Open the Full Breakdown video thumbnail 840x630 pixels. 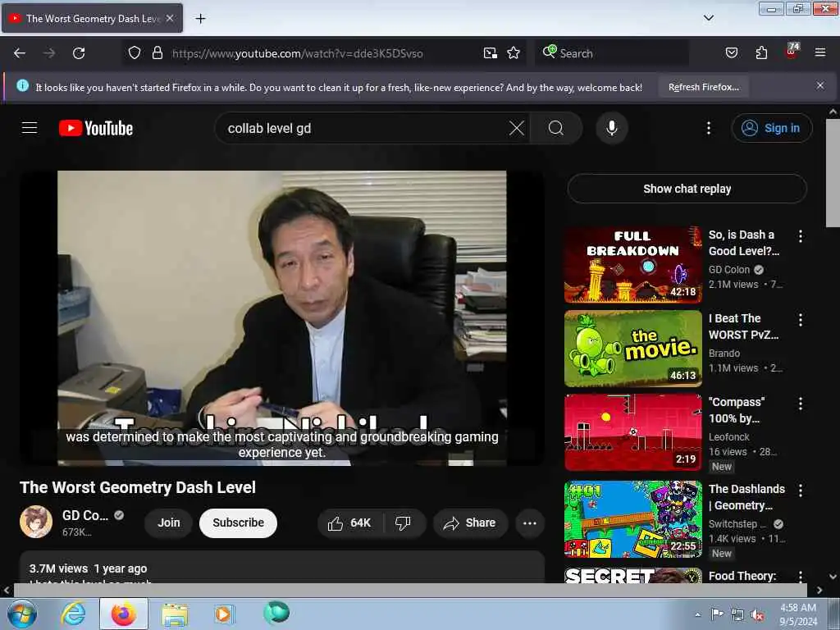click(632, 265)
